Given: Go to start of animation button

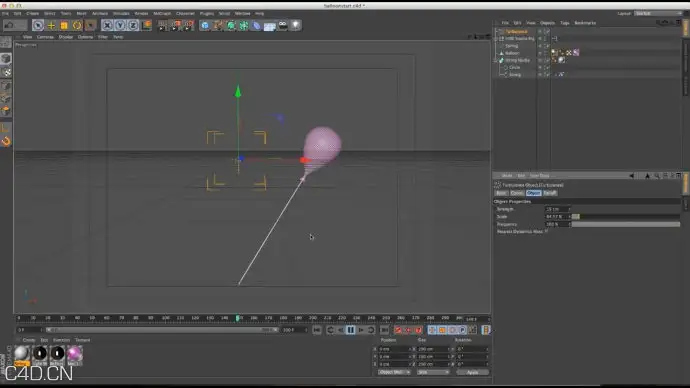Looking at the screenshot, I should [317, 330].
